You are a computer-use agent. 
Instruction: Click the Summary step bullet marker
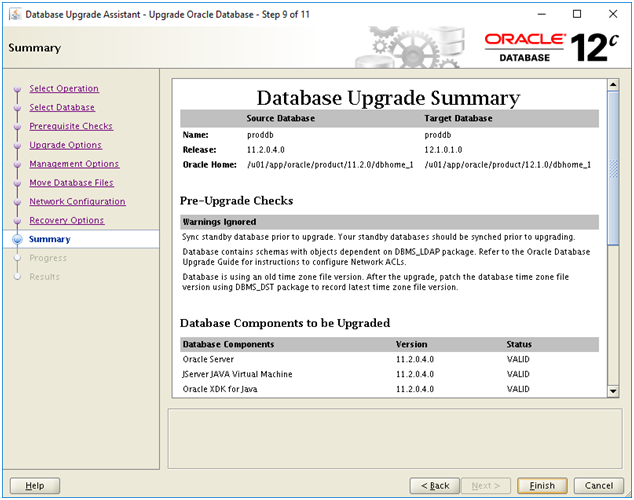tap(17, 239)
